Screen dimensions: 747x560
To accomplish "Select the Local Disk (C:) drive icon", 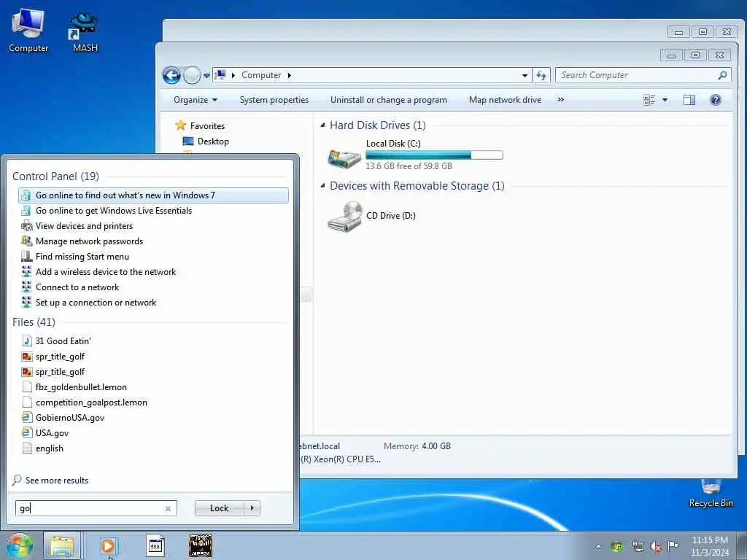I will [344, 158].
